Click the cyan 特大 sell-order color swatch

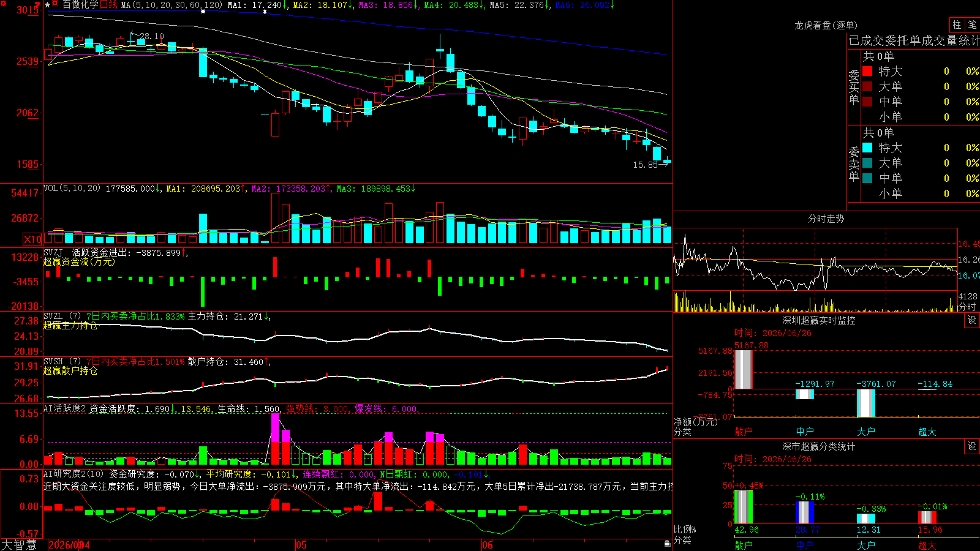pyautogui.click(x=867, y=148)
